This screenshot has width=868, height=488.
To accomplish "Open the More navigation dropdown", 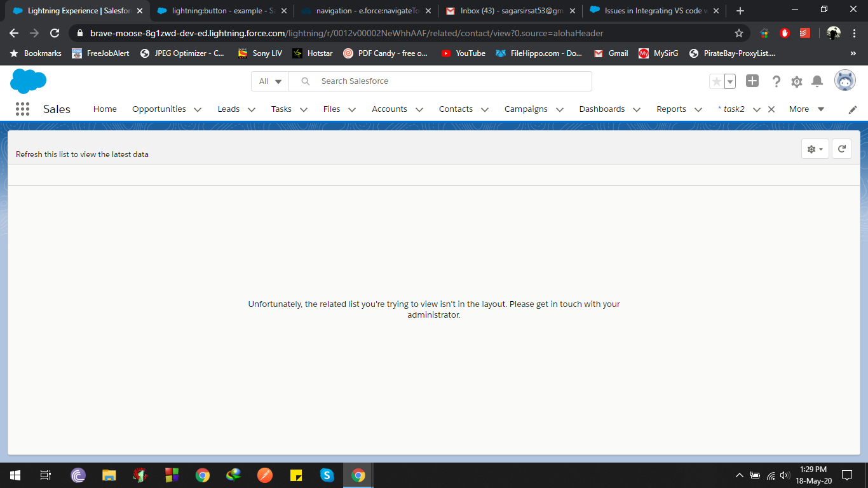I will (806, 109).
